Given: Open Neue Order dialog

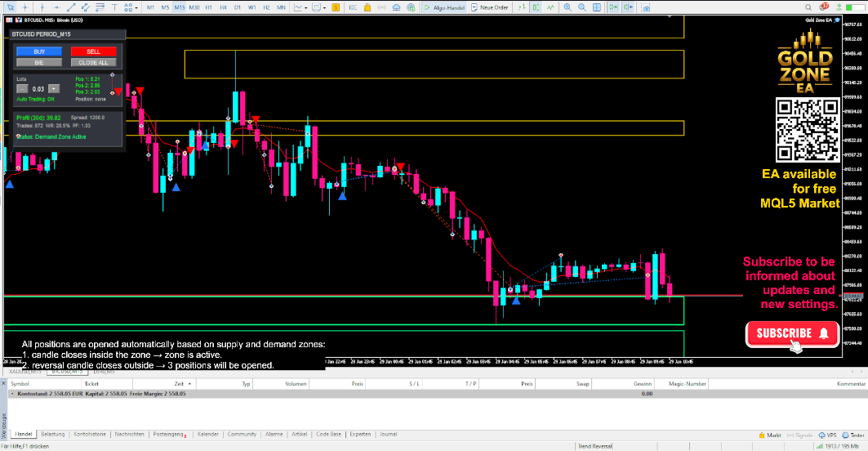Looking at the screenshot, I should pos(490,7).
